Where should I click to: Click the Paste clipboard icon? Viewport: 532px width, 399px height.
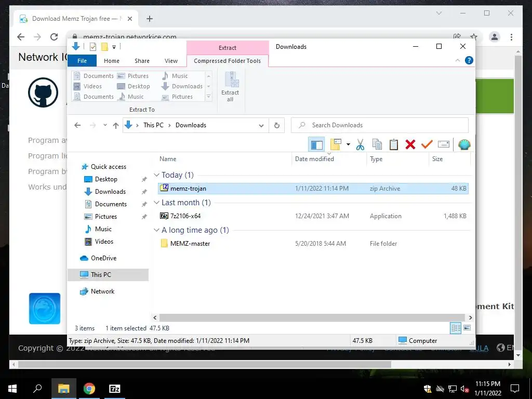click(x=394, y=144)
